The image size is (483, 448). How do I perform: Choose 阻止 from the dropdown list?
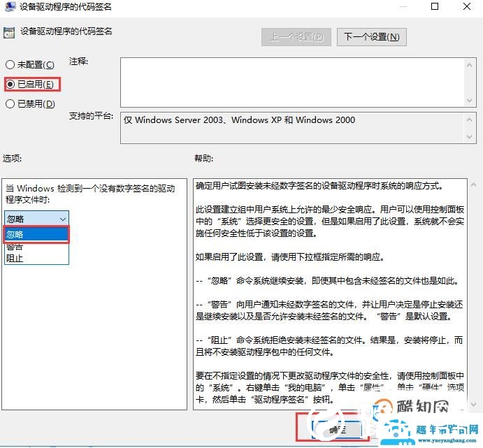(x=36, y=259)
